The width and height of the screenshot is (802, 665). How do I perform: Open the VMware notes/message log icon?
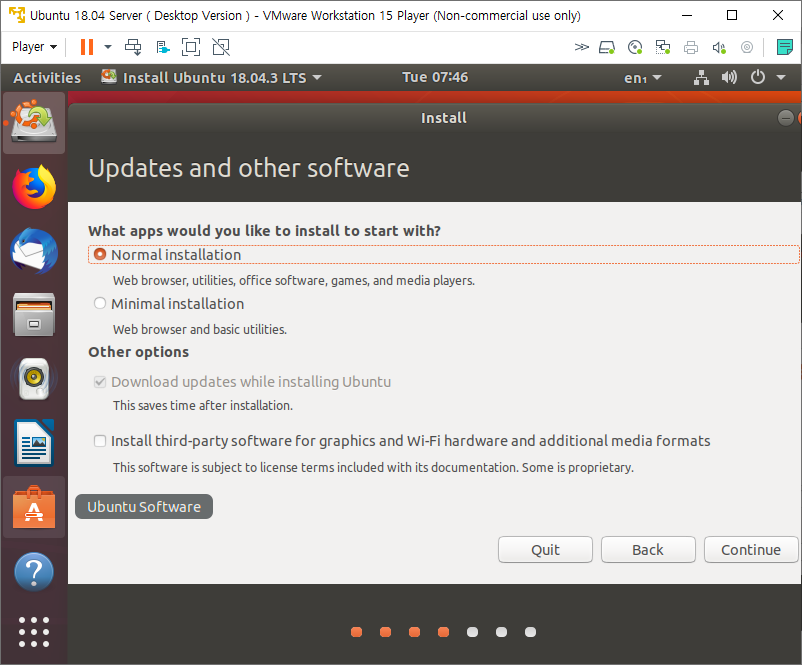point(784,47)
